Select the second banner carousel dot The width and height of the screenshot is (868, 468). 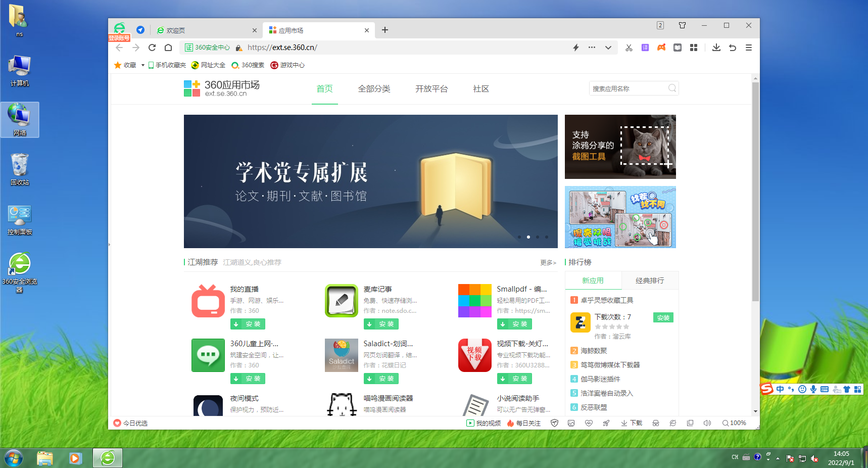528,237
